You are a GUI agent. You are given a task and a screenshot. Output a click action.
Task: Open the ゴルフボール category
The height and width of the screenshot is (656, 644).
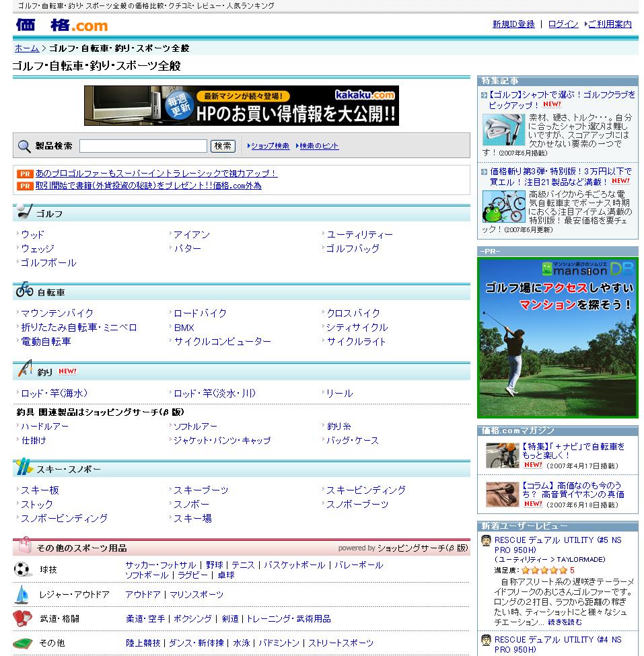coord(48,262)
